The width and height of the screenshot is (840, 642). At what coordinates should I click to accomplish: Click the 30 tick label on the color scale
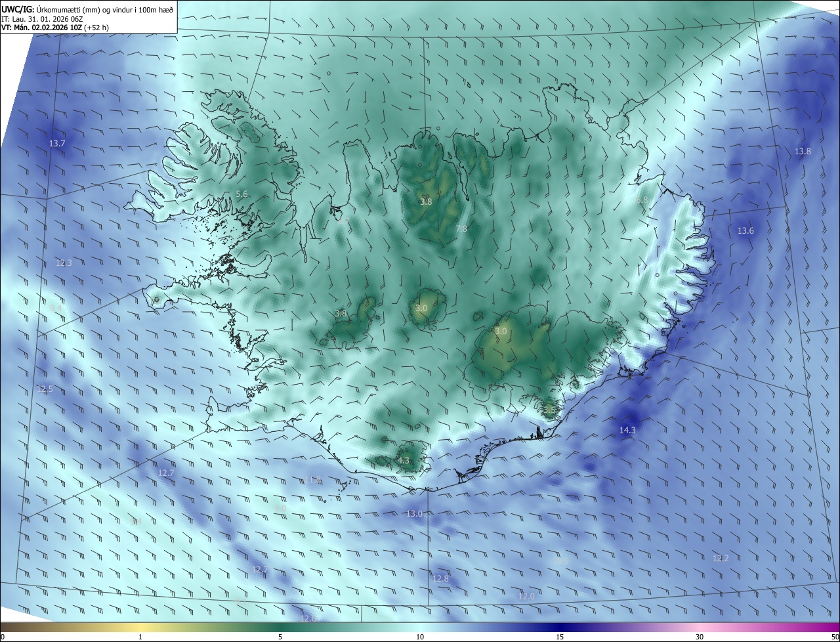(x=700, y=637)
